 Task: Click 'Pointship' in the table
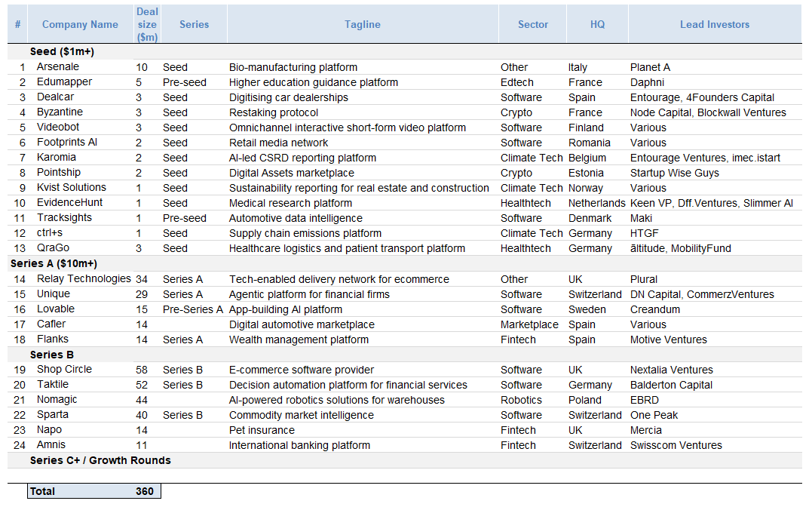click(x=59, y=172)
